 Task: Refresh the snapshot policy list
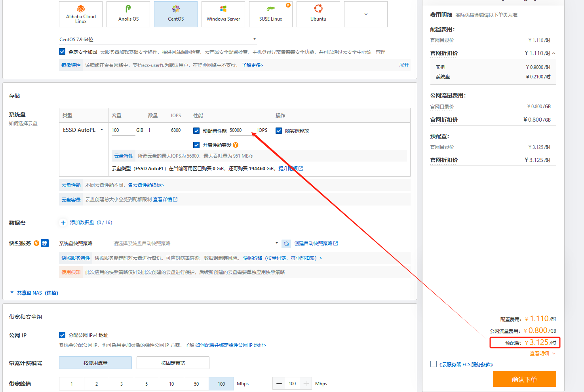coord(286,244)
